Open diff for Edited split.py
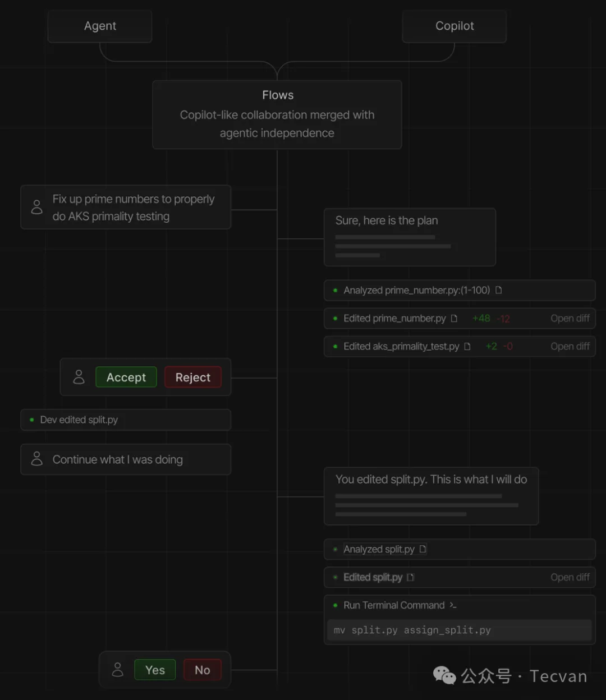The height and width of the screenshot is (700, 606). (x=570, y=577)
